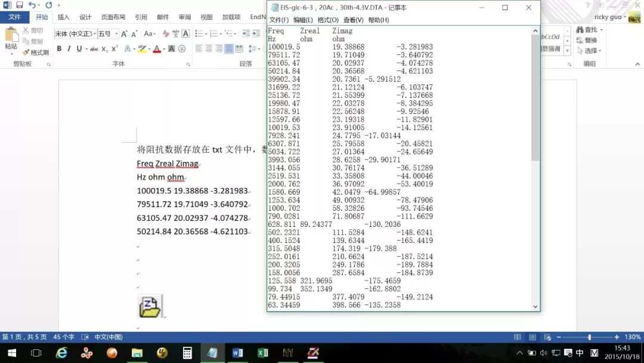Toggle superscript formatting
Image resolution: width=644 pixels, height=363 pixels.
[x=115, y=48]
